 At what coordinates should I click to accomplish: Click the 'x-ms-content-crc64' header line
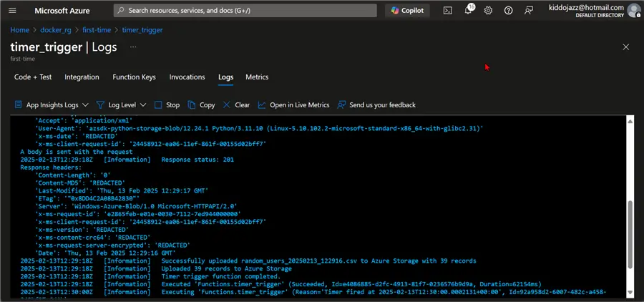click(92, 238)
